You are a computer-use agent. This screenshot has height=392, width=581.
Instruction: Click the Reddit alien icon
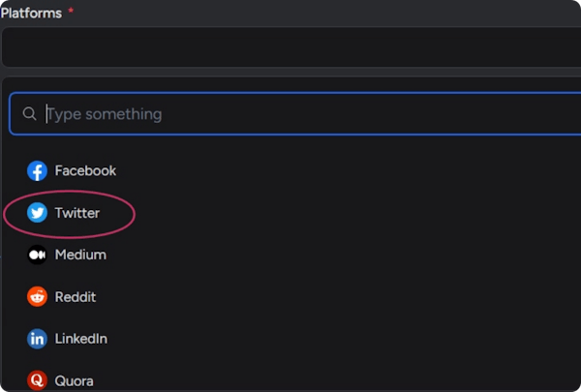coord(37,297)
